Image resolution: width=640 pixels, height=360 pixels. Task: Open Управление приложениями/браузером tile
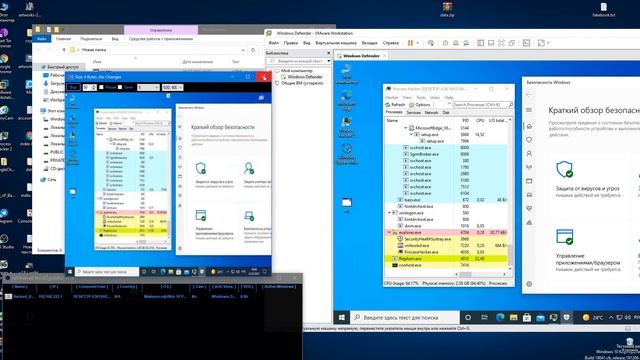[588, 250]
